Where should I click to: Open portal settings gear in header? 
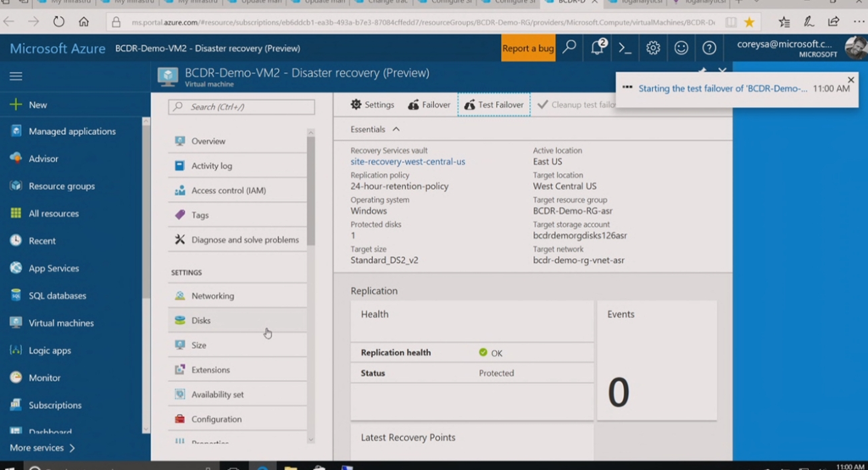(653, 48)
